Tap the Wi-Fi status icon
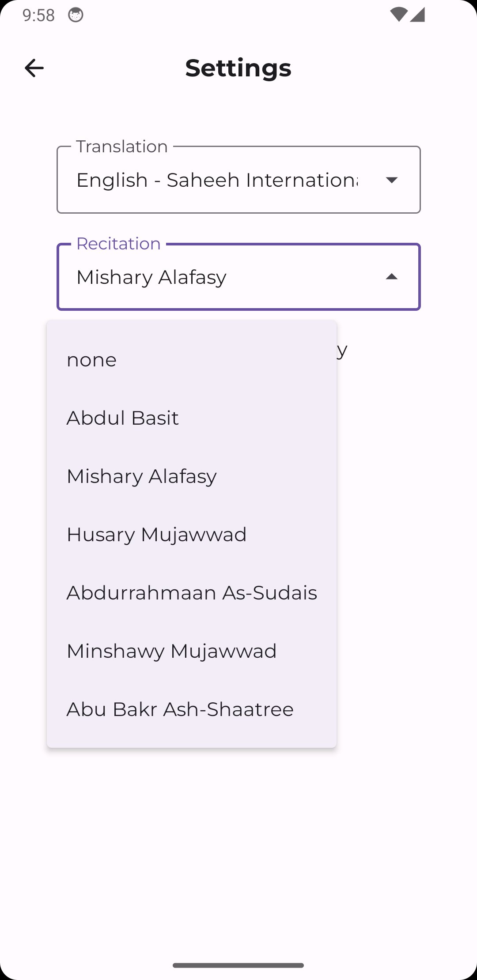Viewport: 477px width, 980px height. (398, 15)
